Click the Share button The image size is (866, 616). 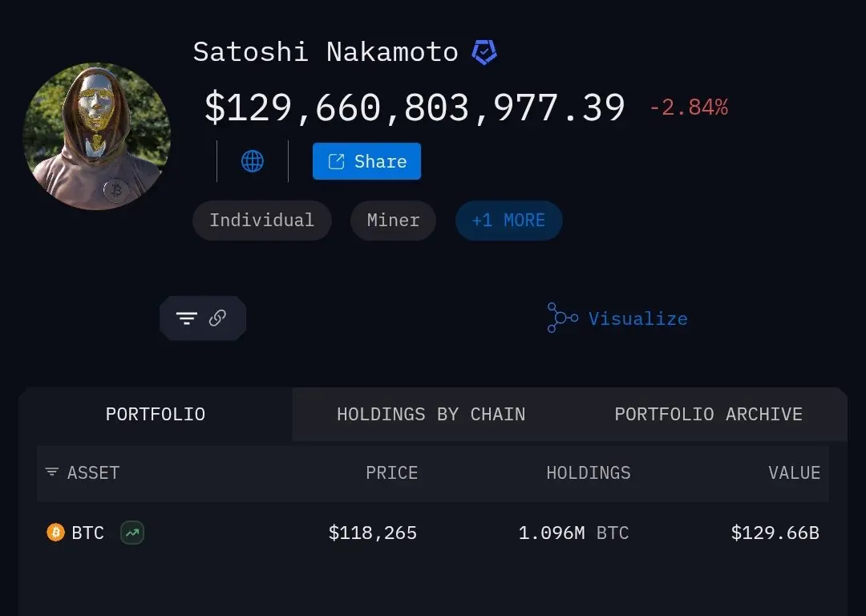[366, 161]
